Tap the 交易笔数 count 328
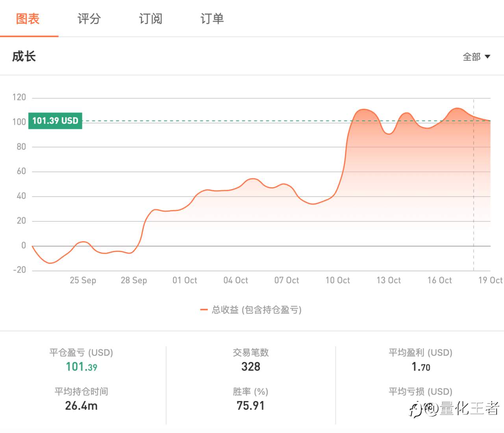The image size is (504, 433). (x=251, y=367)
